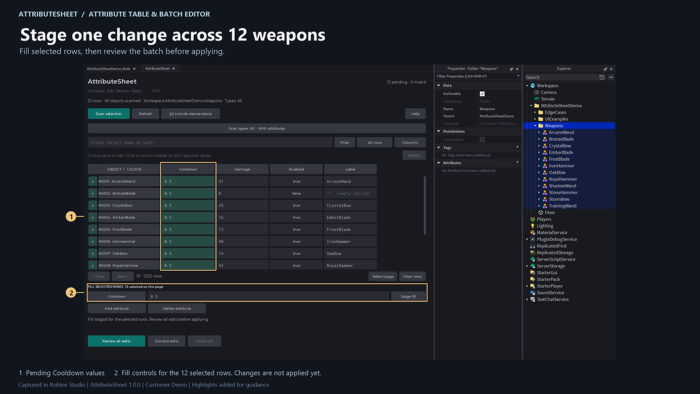Deselect the row #0002 BronzeBlade checkbox
Image resolution: width=700 pixels, height=394 pixels.
(x=92, y=194)
